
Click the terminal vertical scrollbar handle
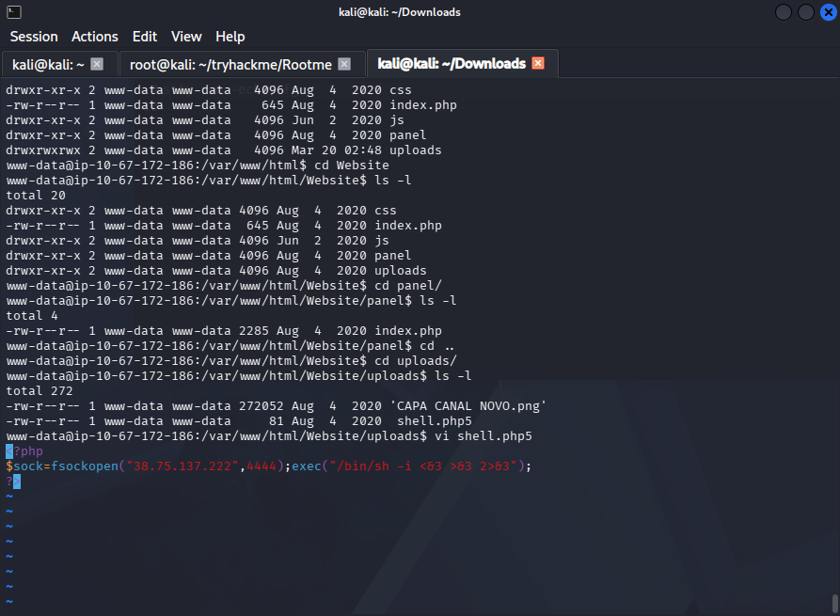tap(834, 604)
